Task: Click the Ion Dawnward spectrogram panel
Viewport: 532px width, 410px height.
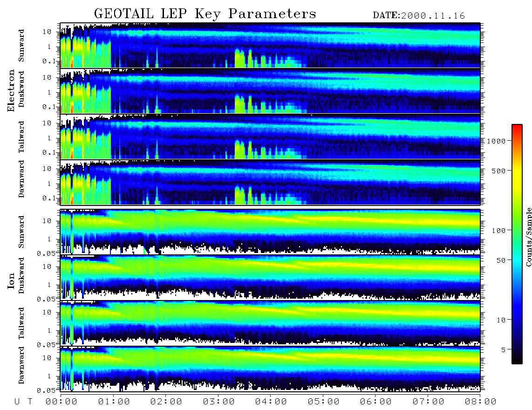Action: click(270, 369)
